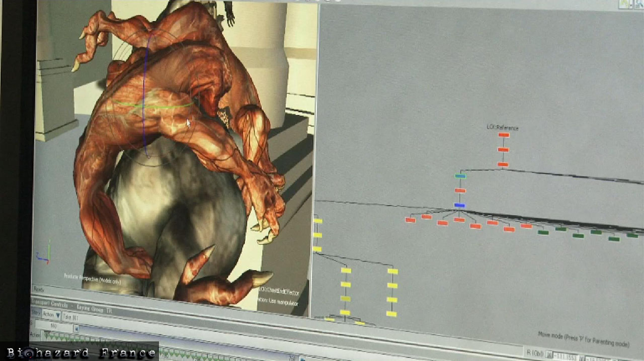This screenshot has width=644, height=361.
Task: Click the 'Move mode' hint text in schematic
Action: 584,339
